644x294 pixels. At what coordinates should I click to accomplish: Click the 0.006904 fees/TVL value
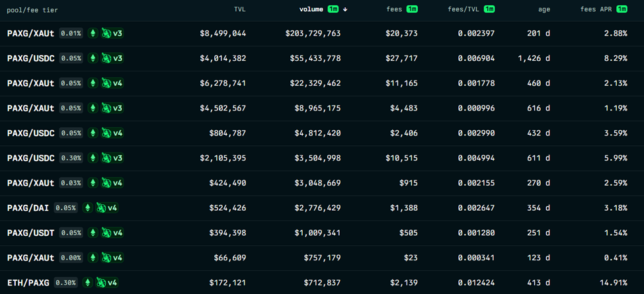click(x=477, y=58)
